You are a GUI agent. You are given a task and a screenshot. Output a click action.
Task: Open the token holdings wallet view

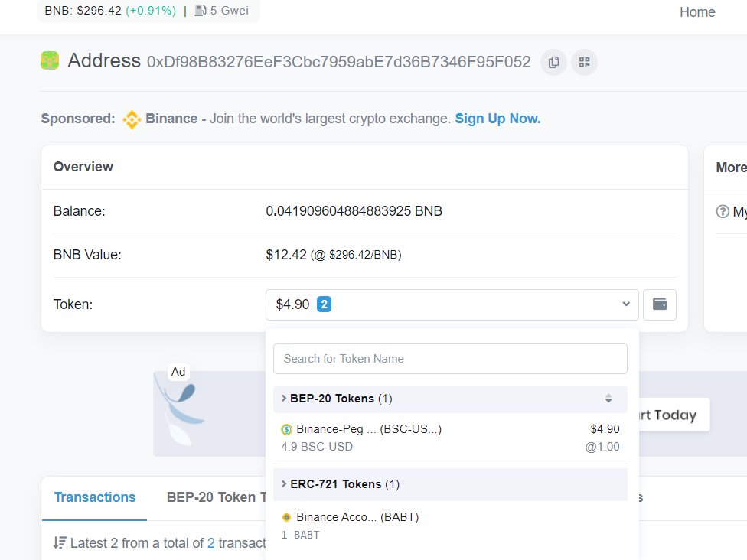(659, 304)
